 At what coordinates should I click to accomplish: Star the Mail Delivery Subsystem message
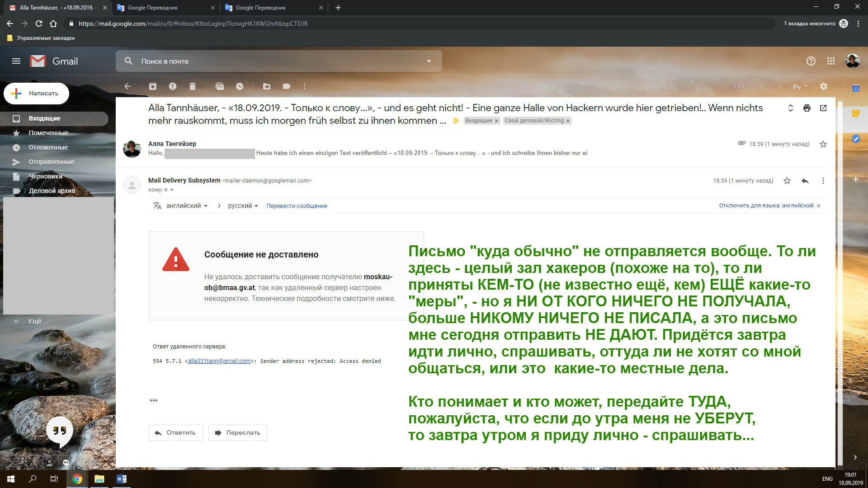tap(787, 181)
